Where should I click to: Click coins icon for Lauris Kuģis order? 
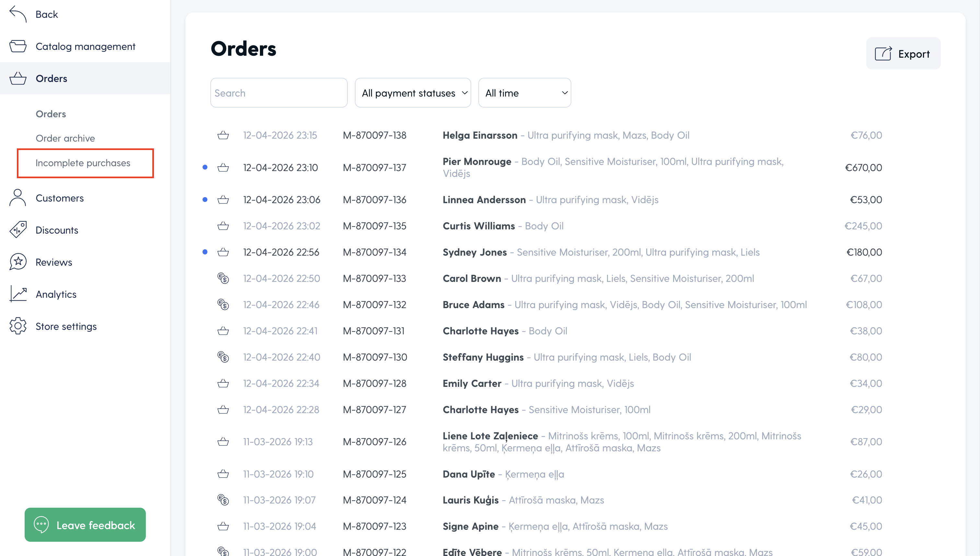223,500
